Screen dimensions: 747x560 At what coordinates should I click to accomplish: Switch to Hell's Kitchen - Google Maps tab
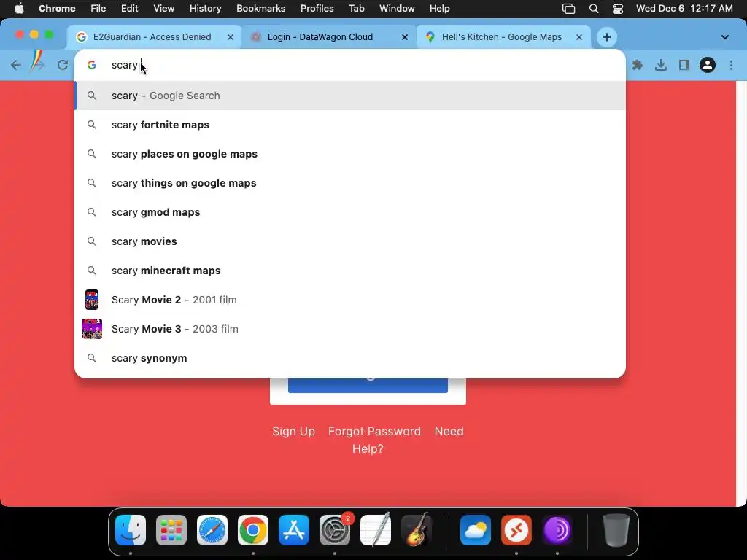502,37
